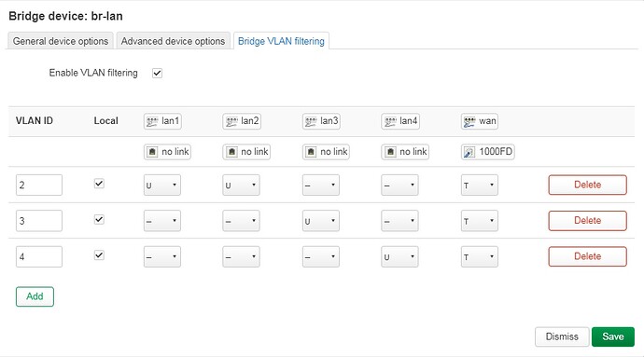Click the lan3 no link status icon
This screenshot has width=644, height=357.
coord(311,152)
